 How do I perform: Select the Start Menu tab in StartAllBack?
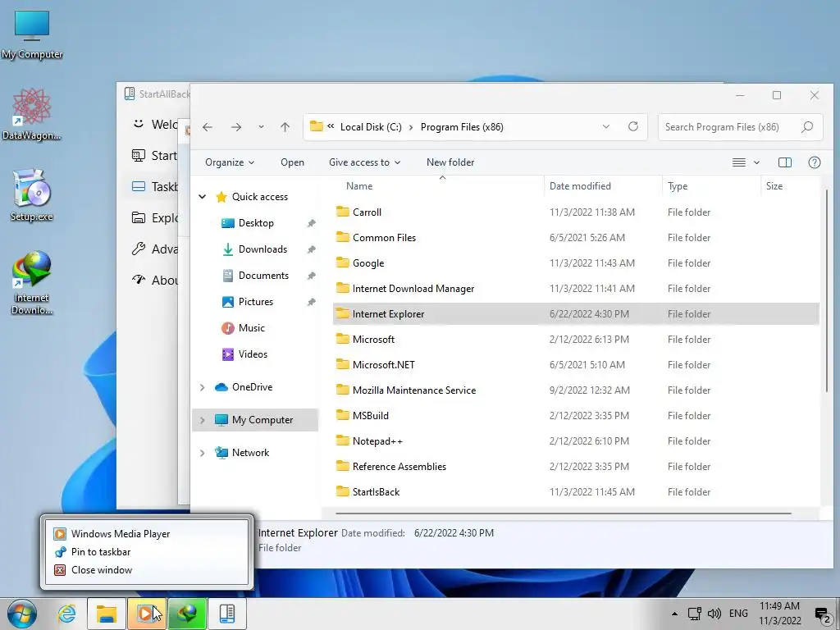tap(155, 155)
